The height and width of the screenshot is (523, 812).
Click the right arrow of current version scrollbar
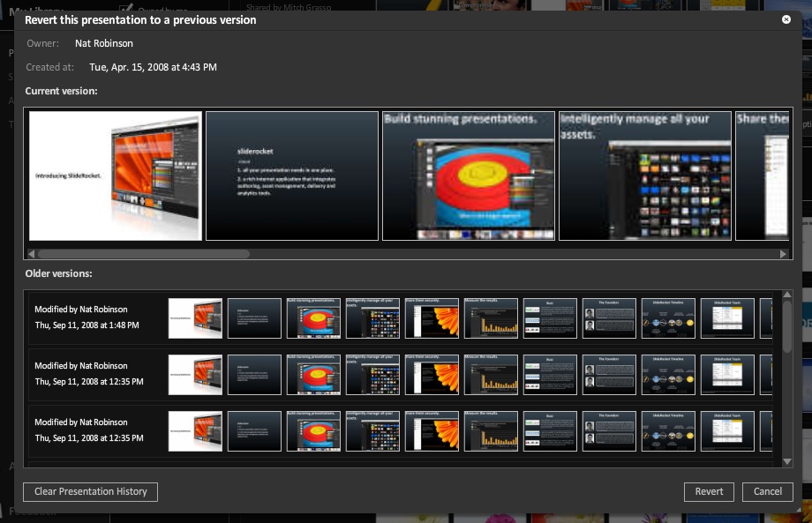(783, 254)
